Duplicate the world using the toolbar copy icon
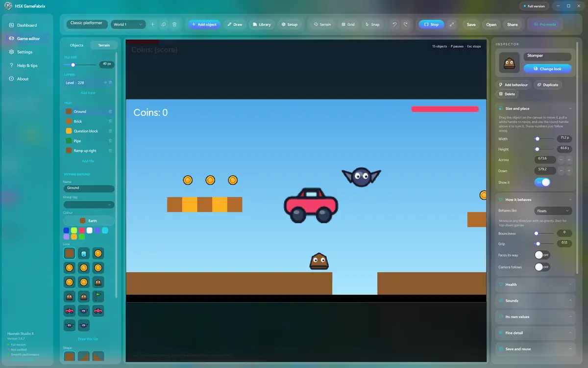Image resolution: width=588 pixels, height=368 pixels. point(163,24)
